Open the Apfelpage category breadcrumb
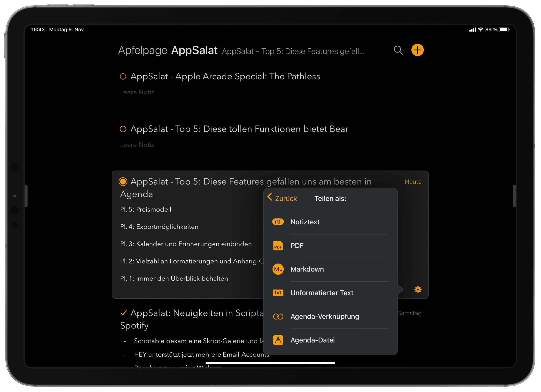 click(143, 50)
